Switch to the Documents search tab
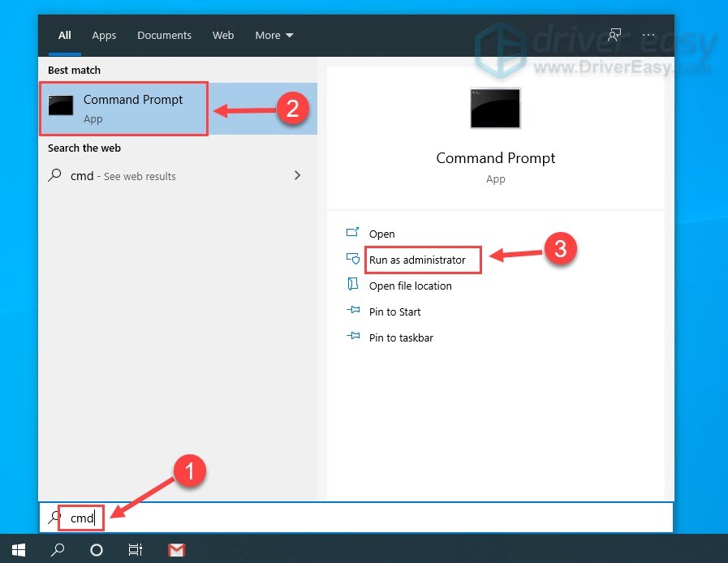 tap(164, 35)
